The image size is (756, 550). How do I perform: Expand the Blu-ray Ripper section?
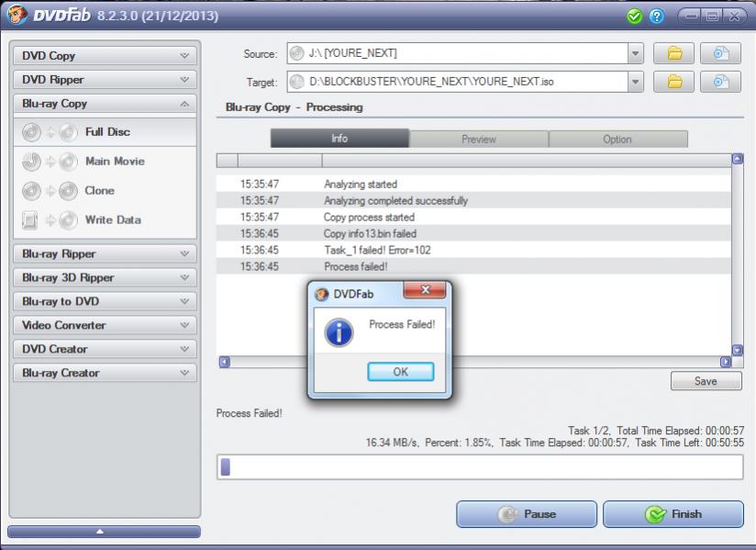tap(105, 253)
